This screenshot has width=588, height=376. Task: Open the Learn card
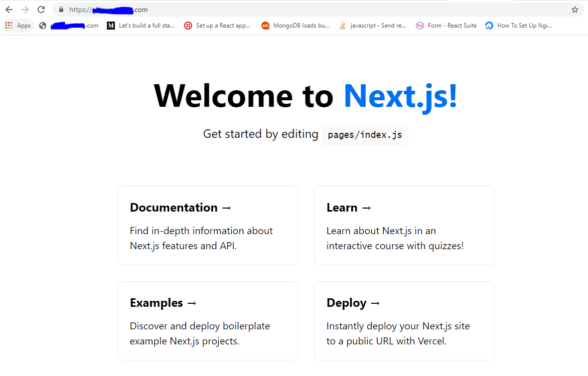[404, 226]
